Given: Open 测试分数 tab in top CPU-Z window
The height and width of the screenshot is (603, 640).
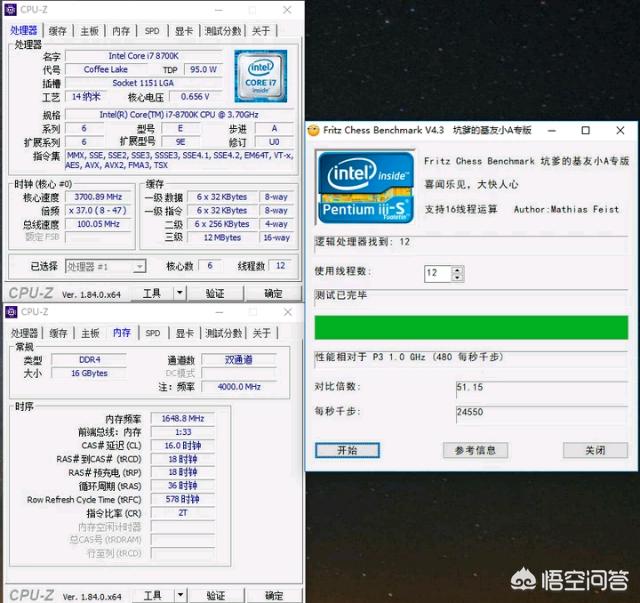Looking at the screenshot, I should click(223, 31).
